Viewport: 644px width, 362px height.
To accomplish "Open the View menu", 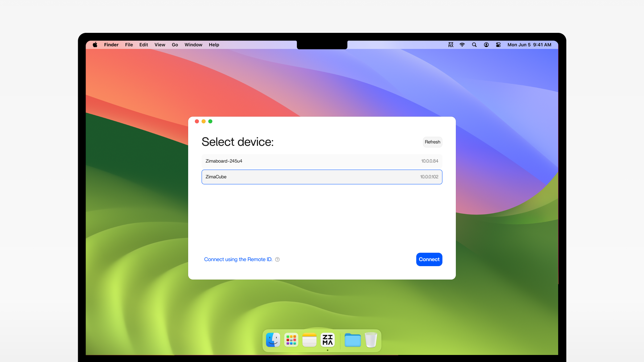I will point(160,45).
